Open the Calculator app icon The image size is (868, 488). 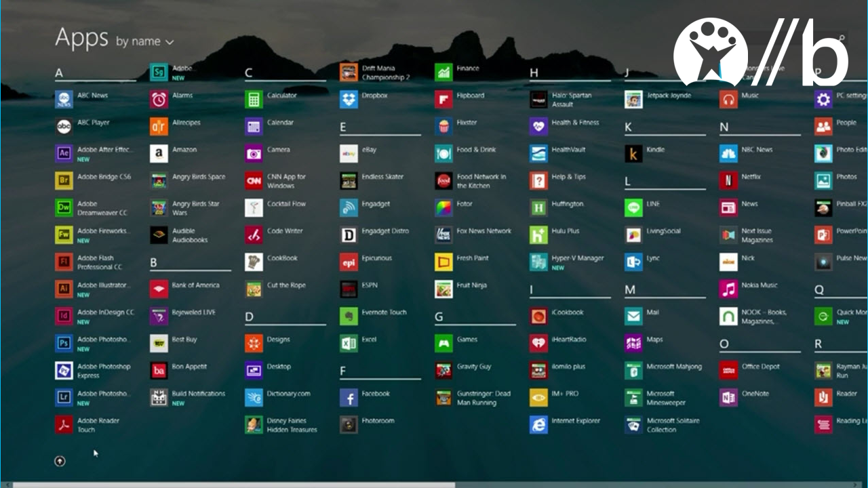[x=254, y=100]
